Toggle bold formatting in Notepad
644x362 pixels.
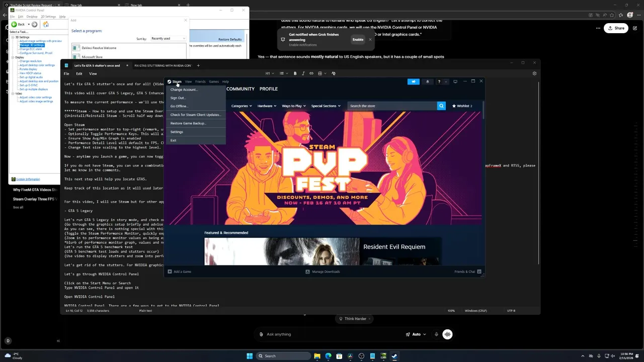pos(295,73)
